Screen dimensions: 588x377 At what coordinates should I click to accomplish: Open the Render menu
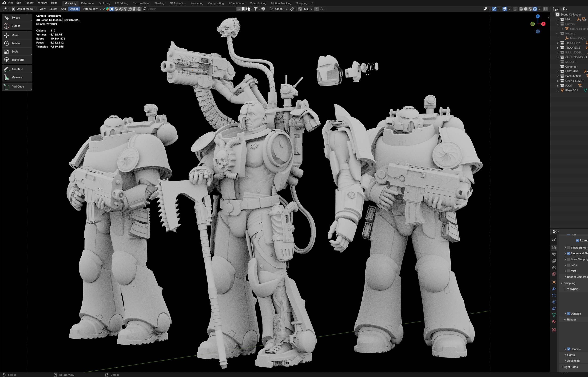pyautogui.click(x=29, y=3)
